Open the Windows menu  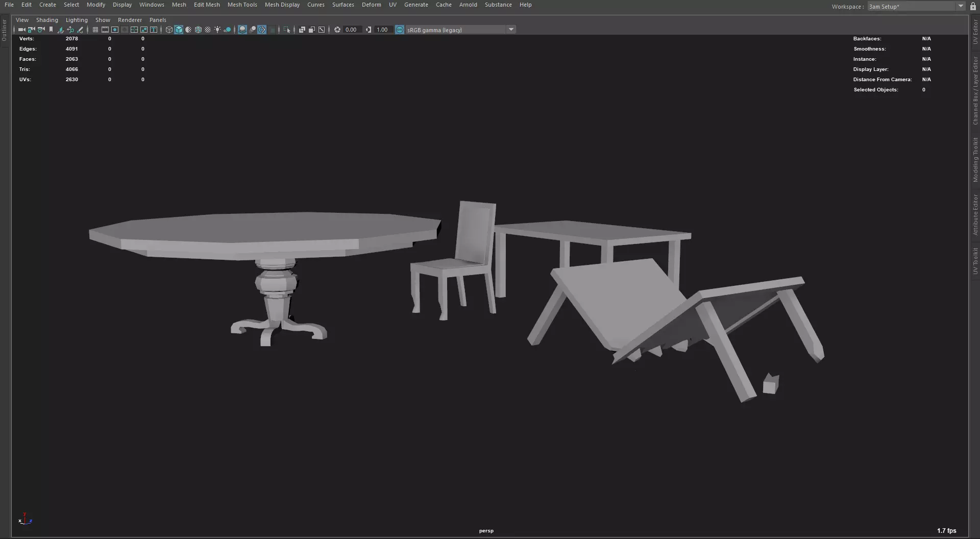[x=152, y=5]
